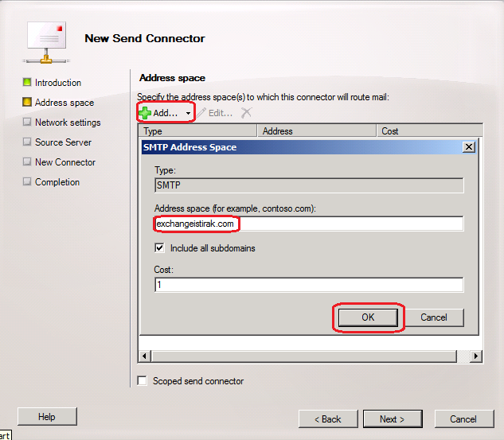Image resolution: width=504 pixels, height=440 pixels.
Task: Click the Introduction step indicator
Action: 27,83
